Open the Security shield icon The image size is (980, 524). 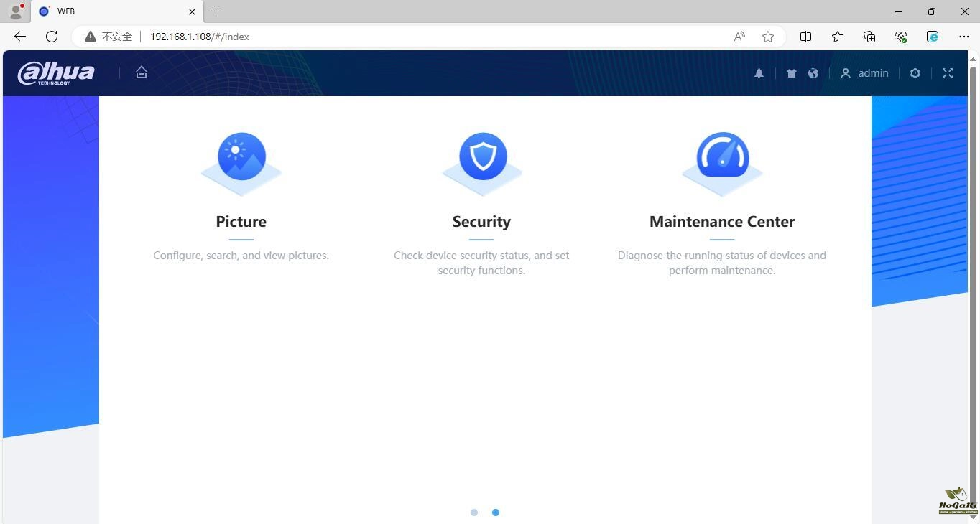(482, 157)
